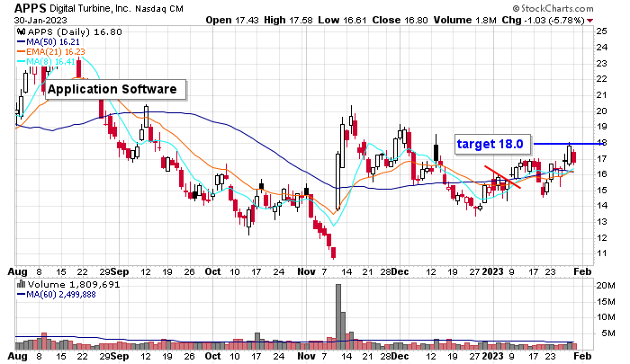This screenshot has width=630, height=364.
Task: Select the Low 16.61 value
Action: point(342,20)
